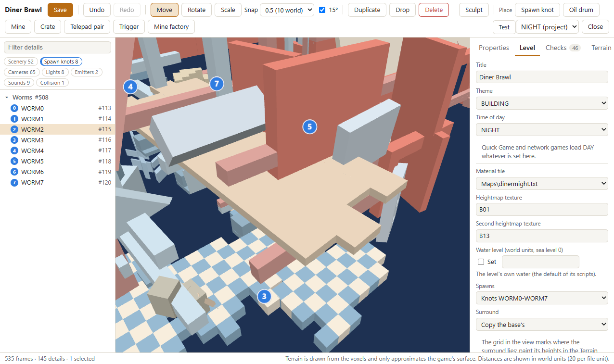The image size is (614, 364).
Task: Click the Filter details search field
Action: coord(57,47)
